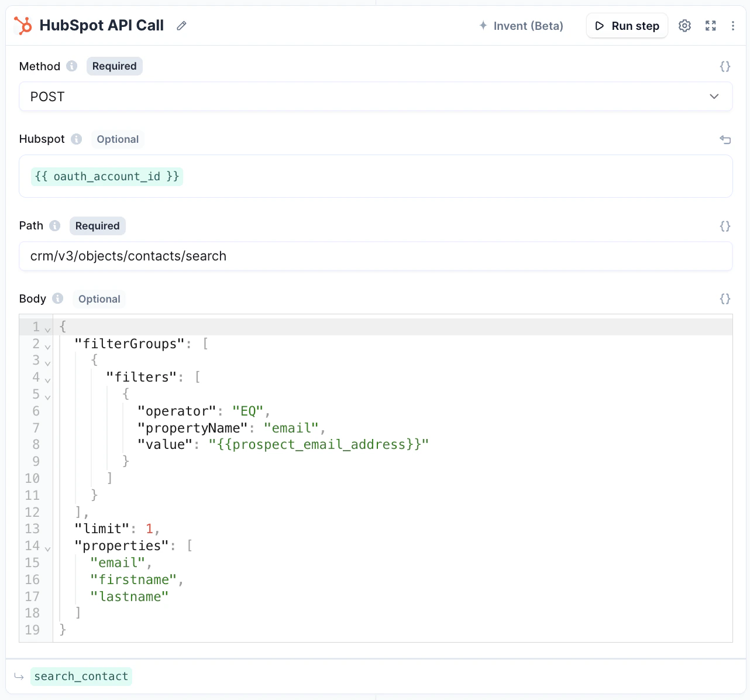
Task: Open step settings gear icon
Action: (685, 26)
